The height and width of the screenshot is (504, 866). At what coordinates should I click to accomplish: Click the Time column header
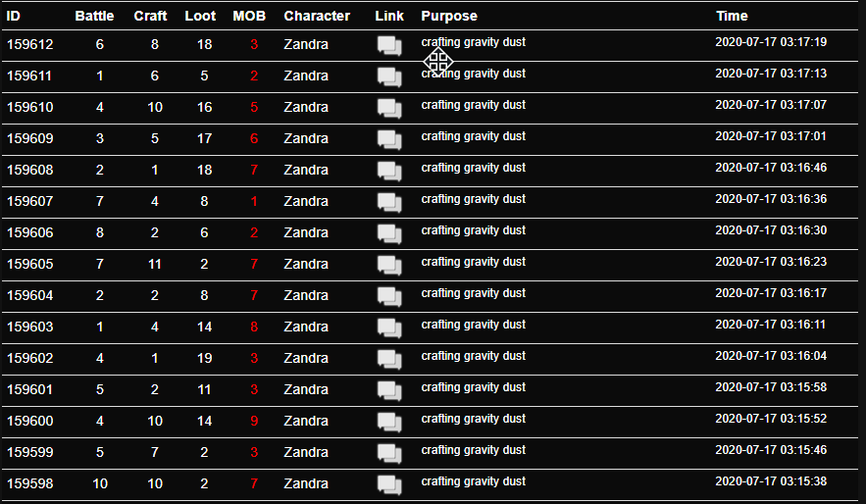coord(732,16)
